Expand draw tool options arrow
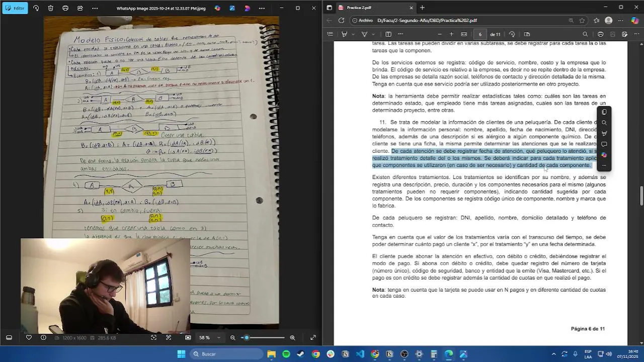Image resolution: width=644 pixels, height=362 pixels. click(x=372, y=34)
